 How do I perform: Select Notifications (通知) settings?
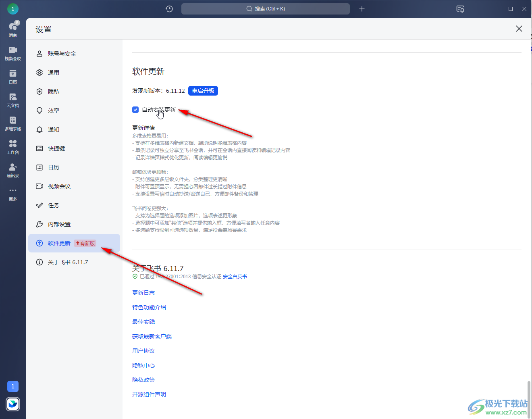click(74, 129)
